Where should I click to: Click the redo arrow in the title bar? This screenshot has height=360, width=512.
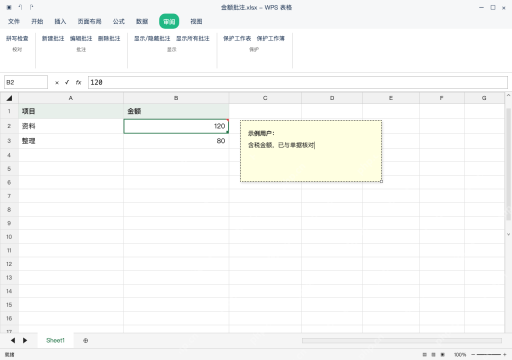(x=31, y=7)
